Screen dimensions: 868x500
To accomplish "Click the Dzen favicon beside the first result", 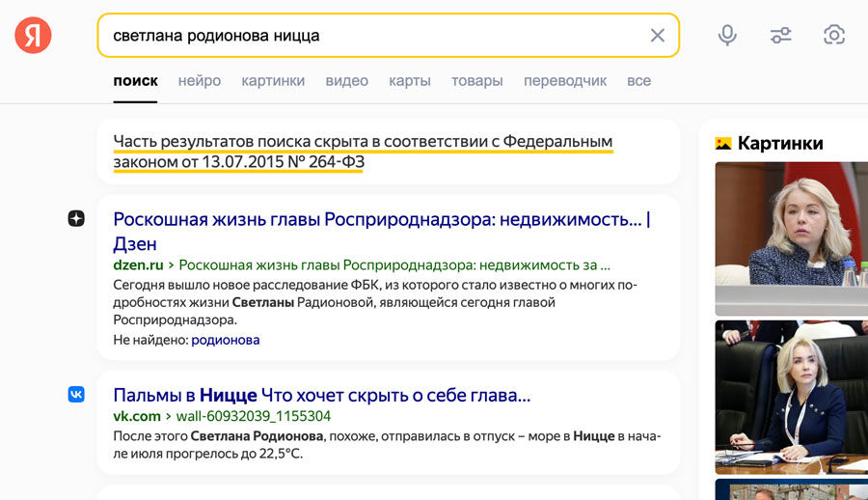I will (x=76, y=218).
